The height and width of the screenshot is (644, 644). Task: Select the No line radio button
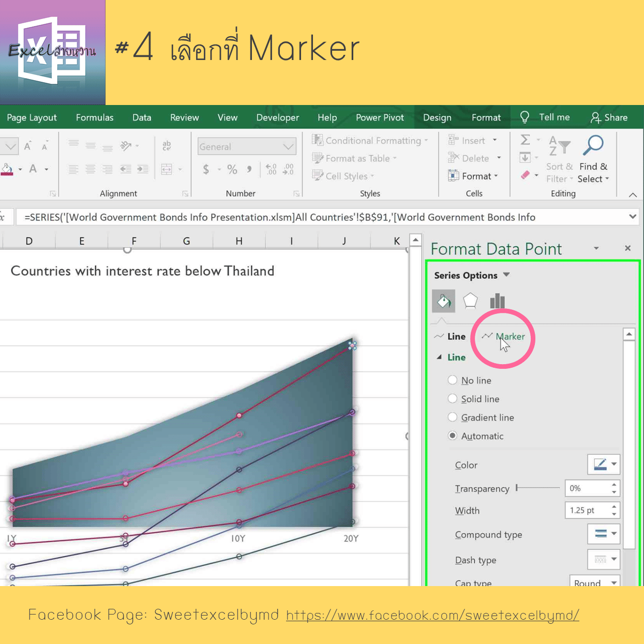453,380
